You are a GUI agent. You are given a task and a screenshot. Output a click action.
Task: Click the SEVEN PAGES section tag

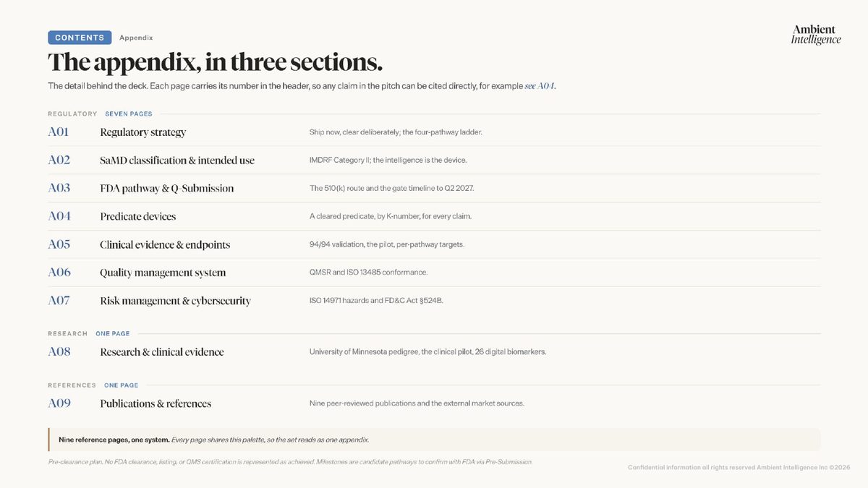[129, 114]
